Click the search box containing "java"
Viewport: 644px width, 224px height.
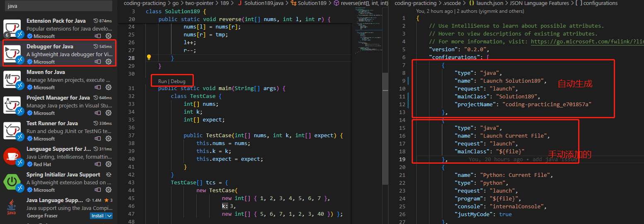tap(58, 6)
